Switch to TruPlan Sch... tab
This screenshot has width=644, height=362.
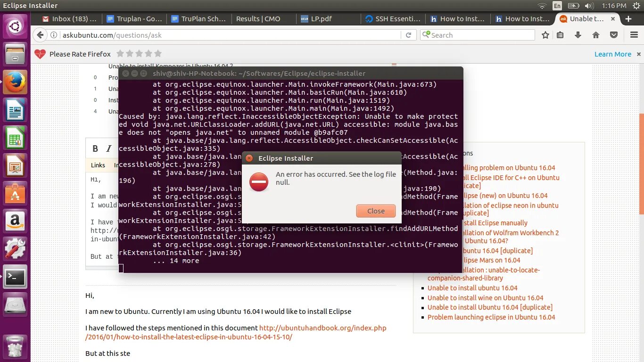(x=198, y=19)
